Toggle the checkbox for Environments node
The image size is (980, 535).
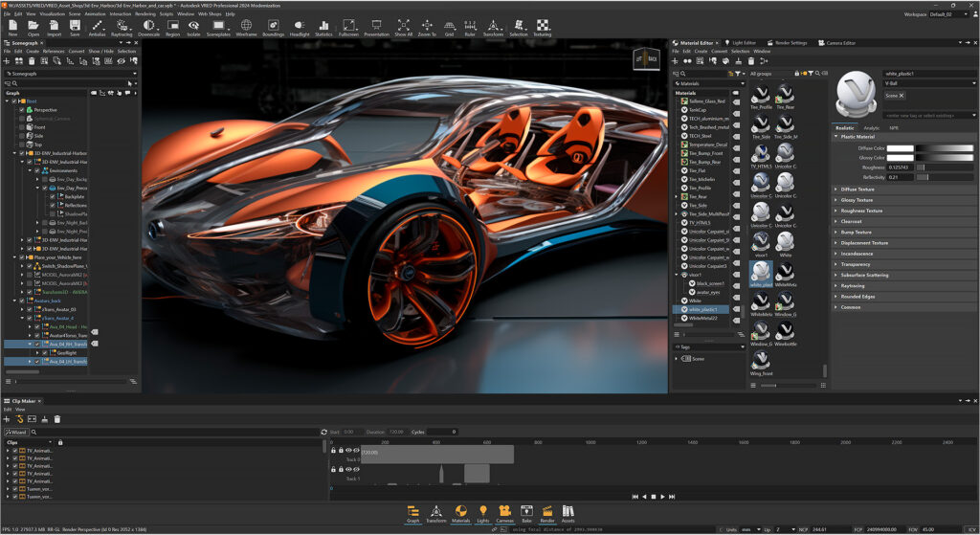[x=37, y=170]
